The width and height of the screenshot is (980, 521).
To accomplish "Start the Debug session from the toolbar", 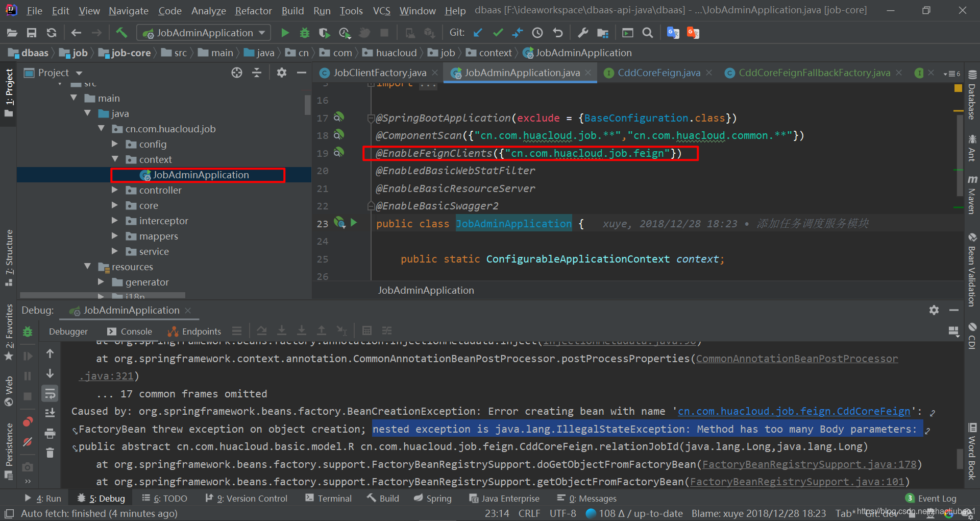I will click(305, 32).
